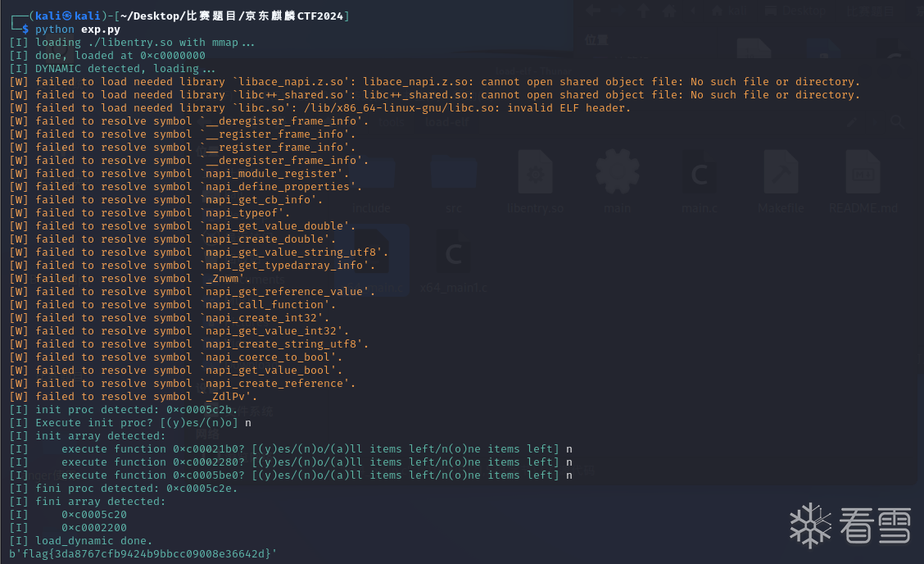This screenshot has height=564, width=924.
Task: Click the napi_get_value_bool warning line
Action: (175, 370)
